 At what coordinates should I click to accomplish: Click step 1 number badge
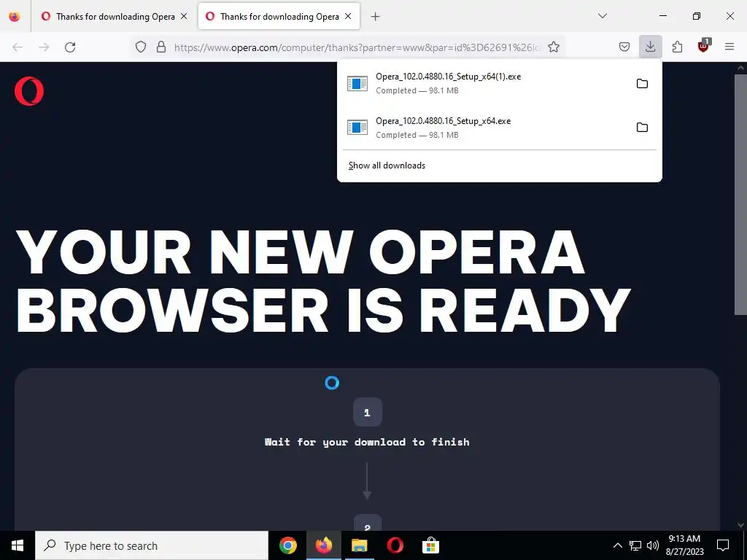click(x=368, y=413)
